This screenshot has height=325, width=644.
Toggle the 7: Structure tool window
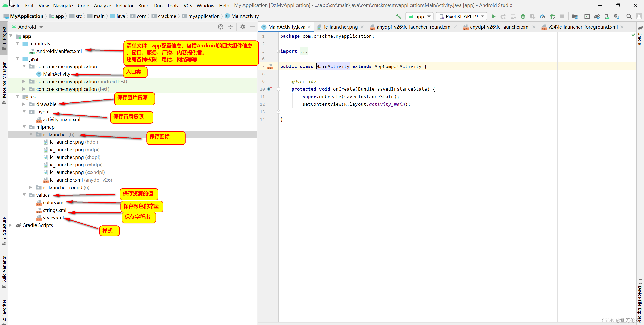pyautogui.click(x=4, y=231)
